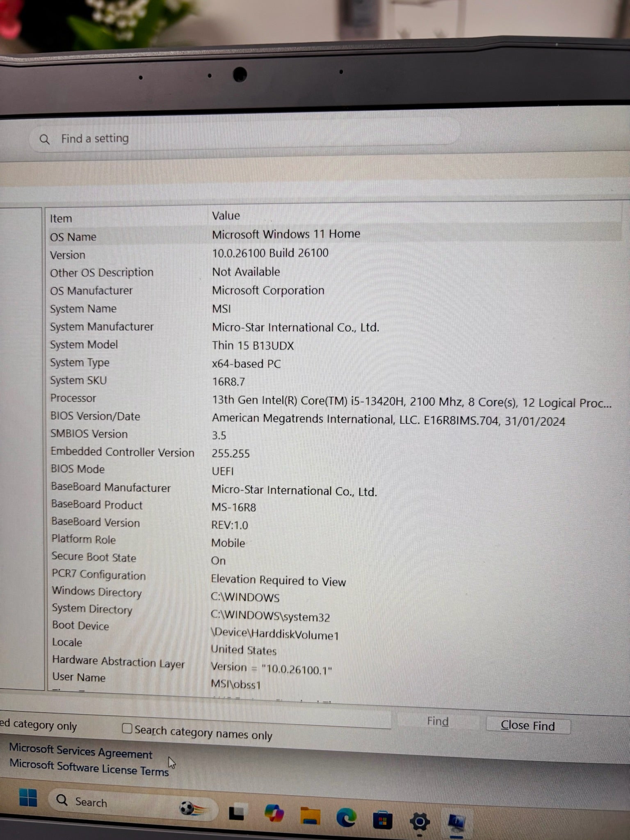Click the Item column header
This screenshot has width=630, height=840.
[61, 219]
